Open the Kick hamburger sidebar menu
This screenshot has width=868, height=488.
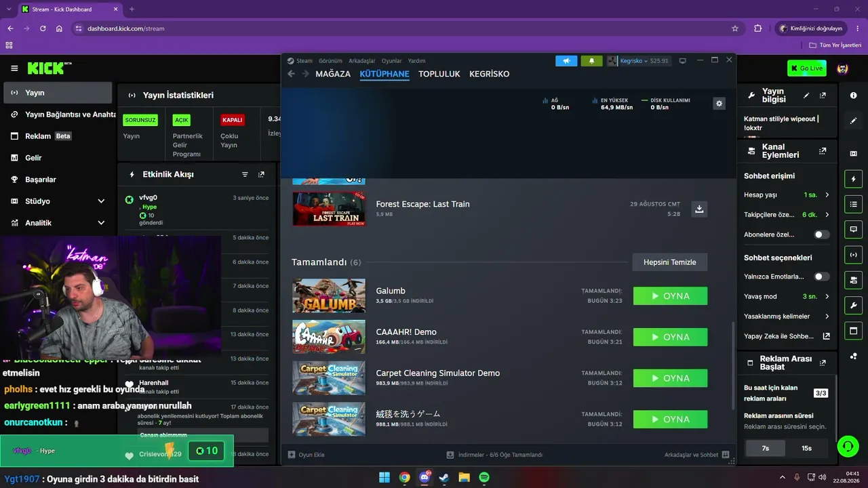[x=14, y=68]
